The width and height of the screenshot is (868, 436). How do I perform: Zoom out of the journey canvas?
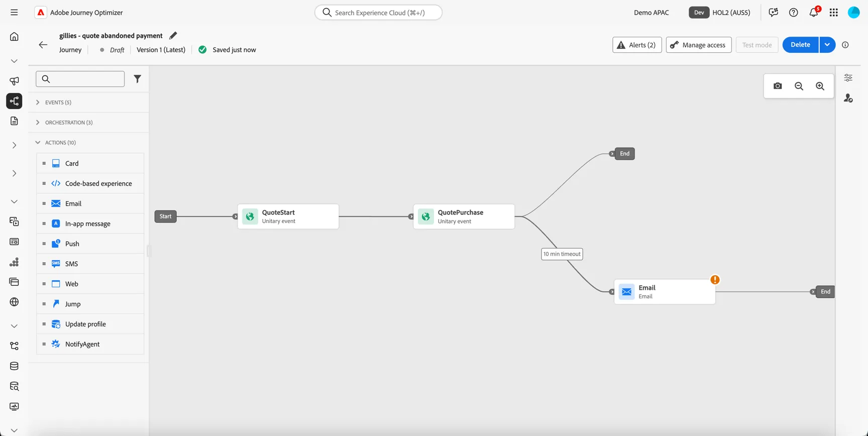tap(799, 86)
